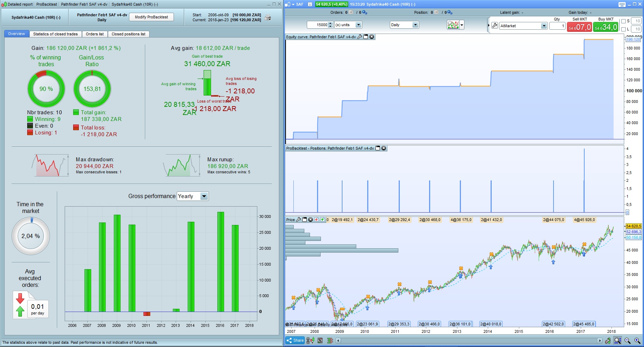Close the Equity curve panel
This screenshot has width=644, height=347.
click(x=372, y=37)
